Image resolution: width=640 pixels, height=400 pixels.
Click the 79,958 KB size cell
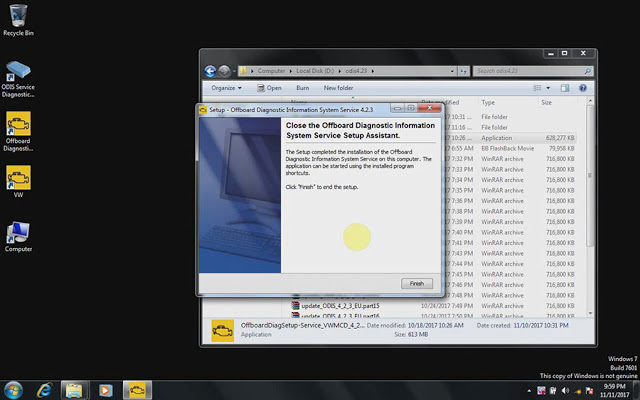[562, 149]
